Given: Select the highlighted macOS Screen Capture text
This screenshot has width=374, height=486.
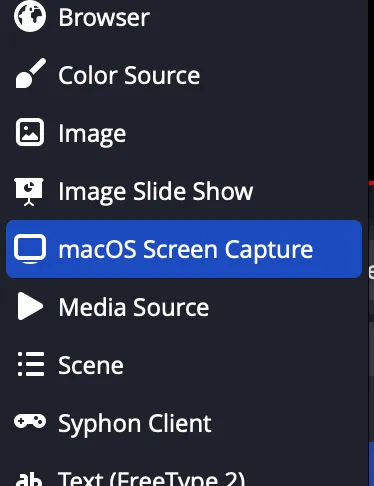Looking at the screenshot, I should [x=186, y=250].
